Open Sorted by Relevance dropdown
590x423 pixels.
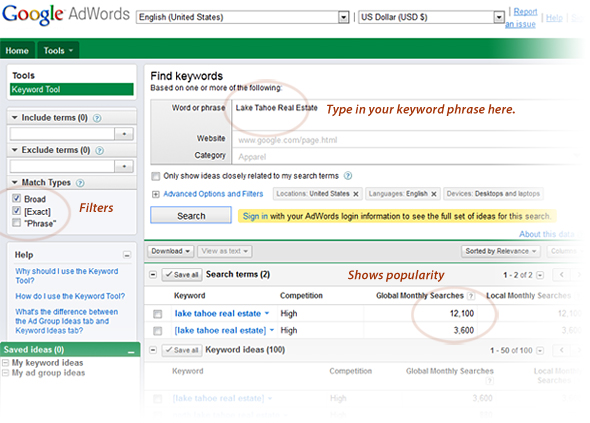pyautogui.click(x=500, y=251)
